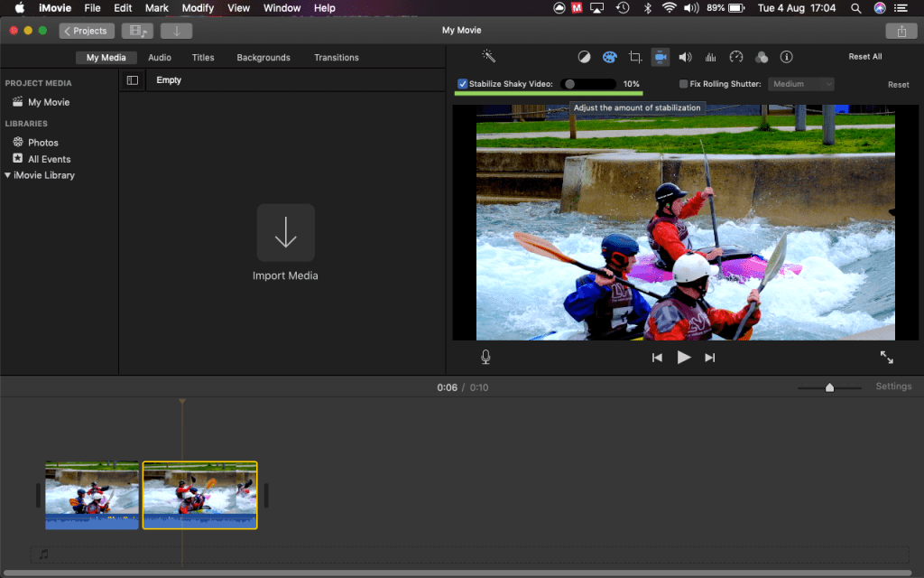Open the timeline Settings menu
The height and width of the screenshot is (578, 924).
[893, 387]
